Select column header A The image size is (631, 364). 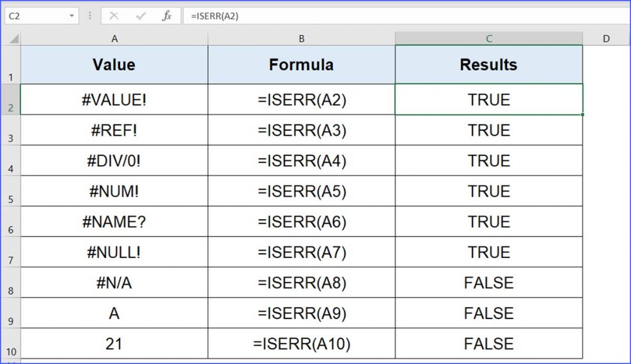coord(114,38)
